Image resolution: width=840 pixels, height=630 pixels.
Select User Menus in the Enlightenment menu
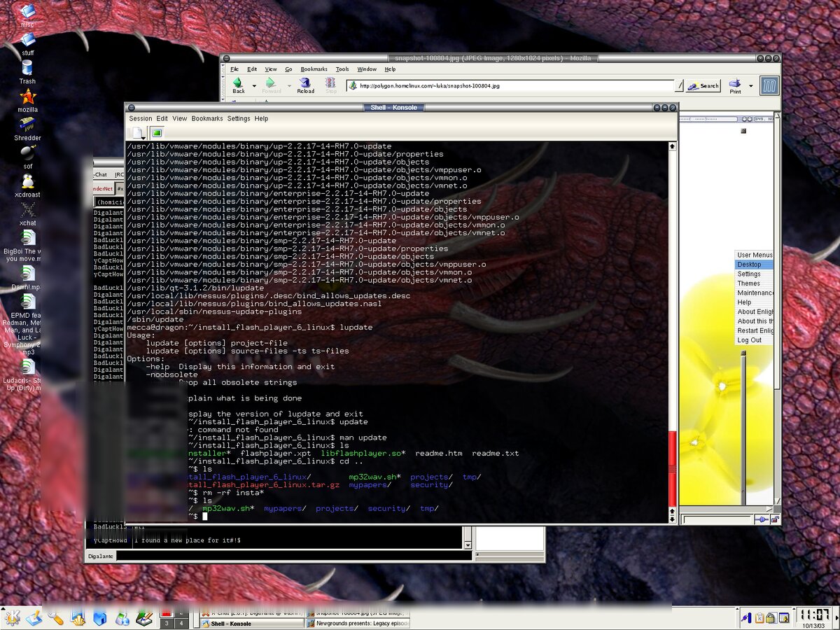[754, 255]
